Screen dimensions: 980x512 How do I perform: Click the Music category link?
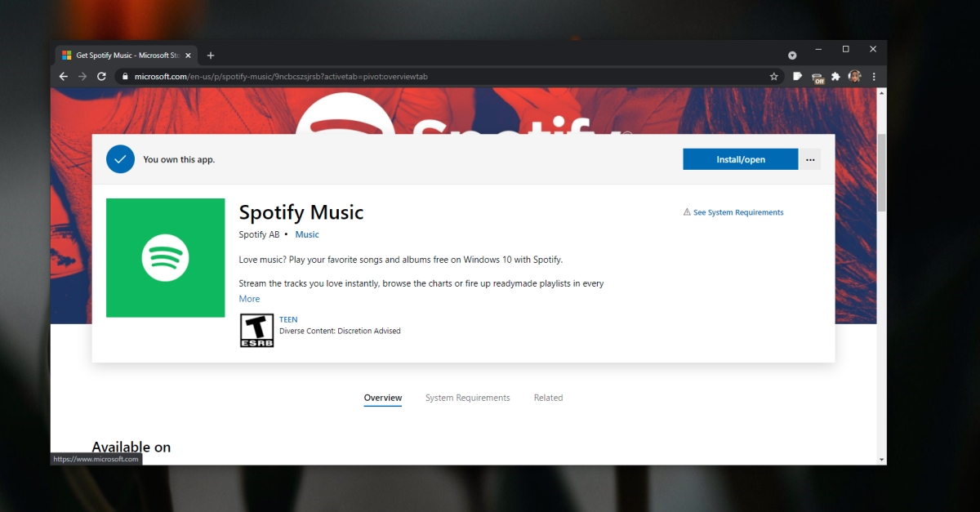(307, 234)
